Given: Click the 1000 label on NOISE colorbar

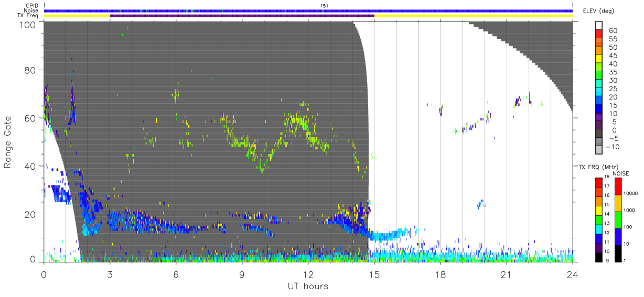Looking at the screenshot, I should pyautogui.click(x=630, y=211).
